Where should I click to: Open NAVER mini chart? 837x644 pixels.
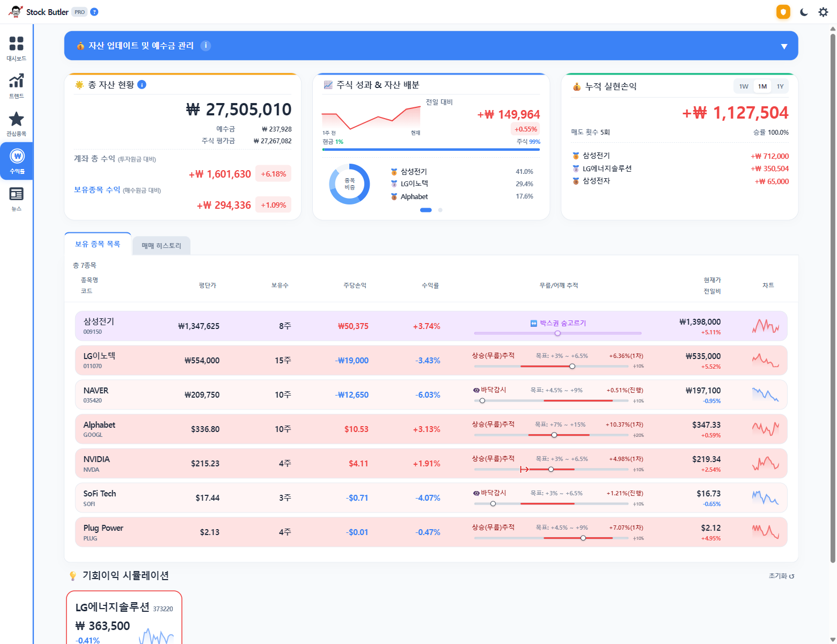coord(766,394)
